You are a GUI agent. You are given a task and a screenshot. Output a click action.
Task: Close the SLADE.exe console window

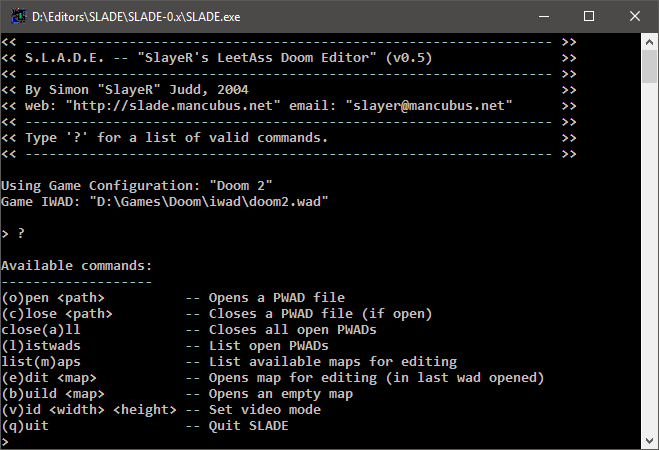pyautogui.click(x=635, y=16)
